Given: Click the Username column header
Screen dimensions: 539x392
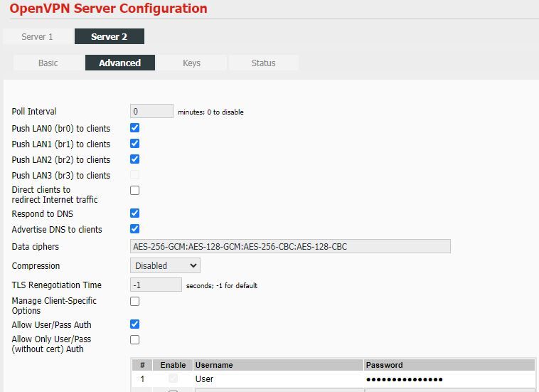Looking at the screenshot, I should [x=278, y=365].
